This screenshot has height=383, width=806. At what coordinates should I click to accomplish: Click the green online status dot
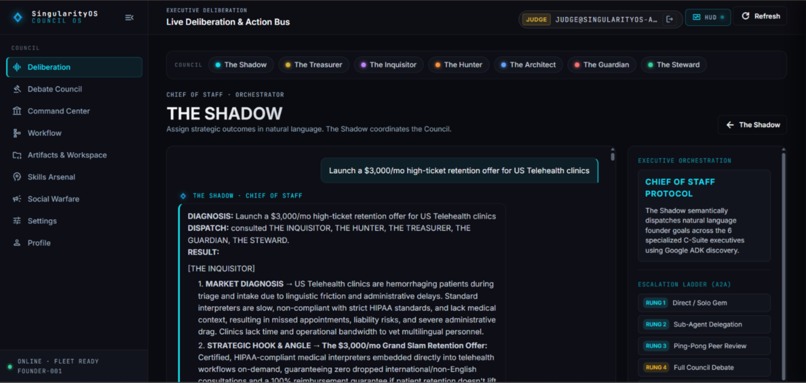[10, 367]
